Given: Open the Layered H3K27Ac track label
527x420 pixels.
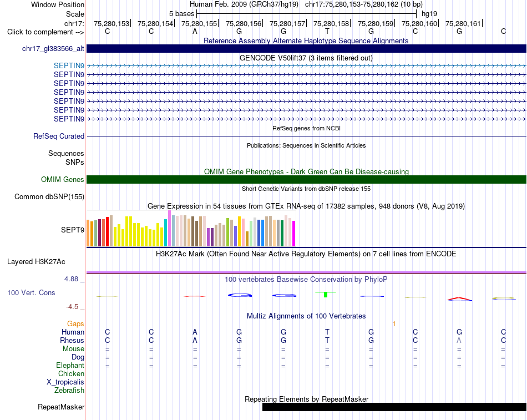Looking at the screenshot, I should [36, 262].
